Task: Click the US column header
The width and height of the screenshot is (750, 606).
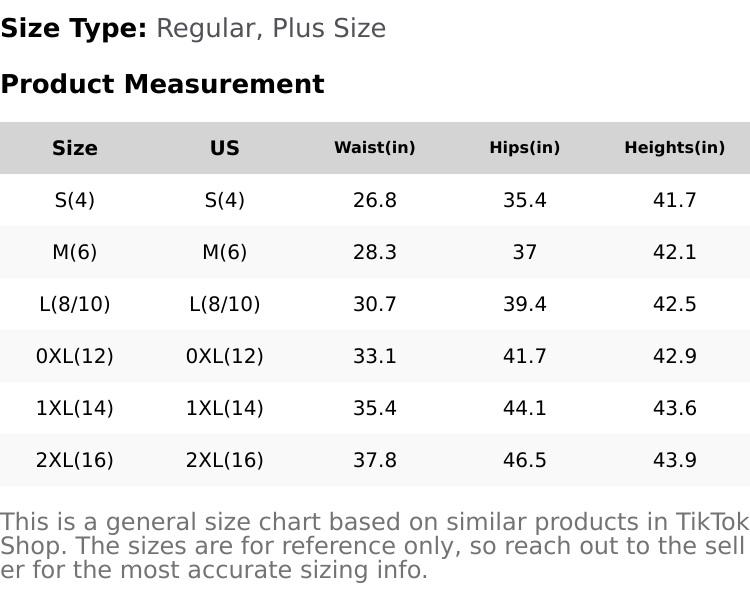Action: point(225,148)
